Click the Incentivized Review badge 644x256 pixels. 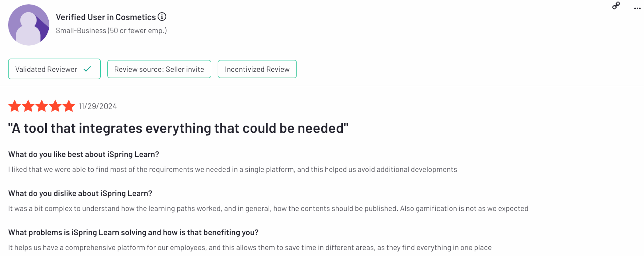pyautogui.click(x=257, y=69)
